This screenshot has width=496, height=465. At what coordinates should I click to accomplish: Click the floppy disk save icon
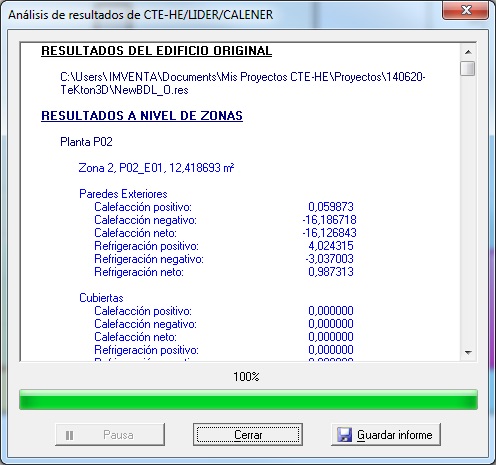click(x=344, y=435)
